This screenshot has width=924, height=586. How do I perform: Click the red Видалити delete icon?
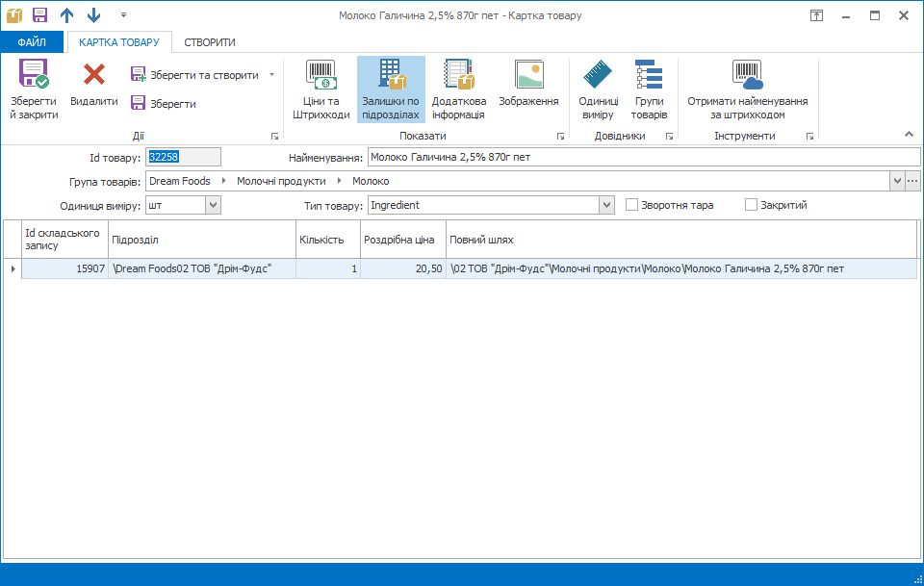(x=94, y=75)
